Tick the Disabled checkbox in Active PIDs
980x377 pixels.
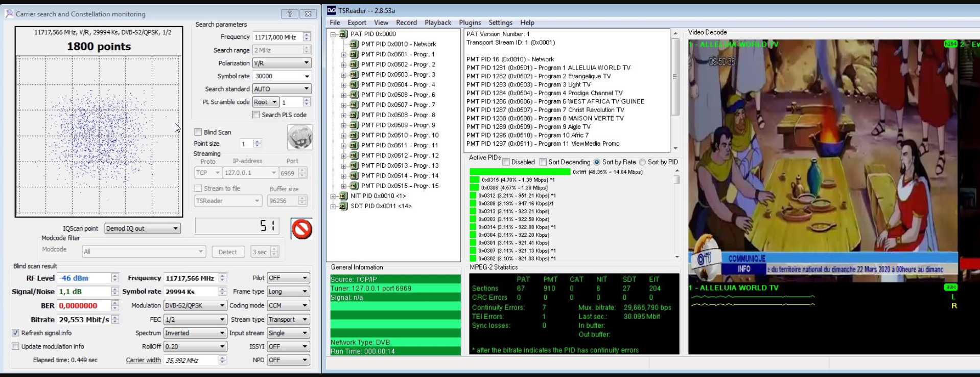coord(506,162)
